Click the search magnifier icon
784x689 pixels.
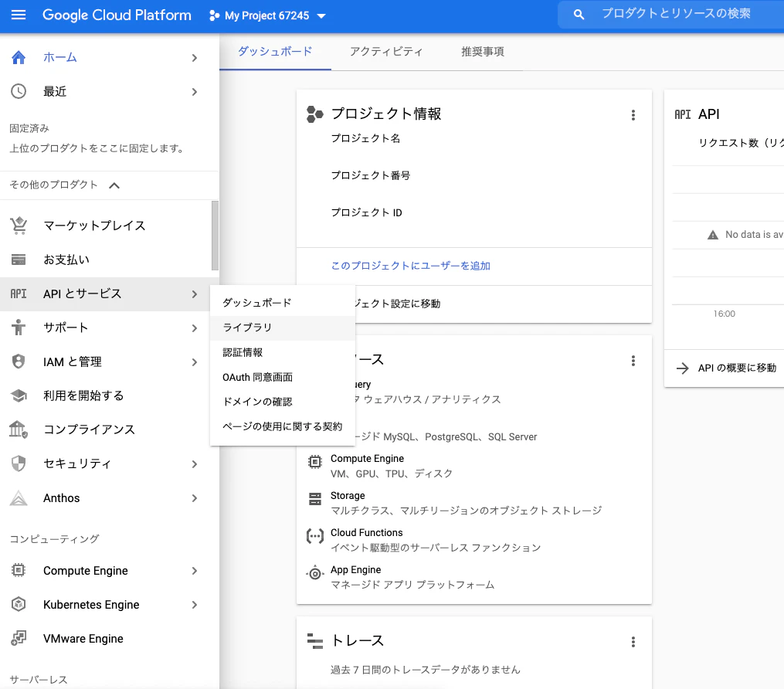click(x=579, y=15)
